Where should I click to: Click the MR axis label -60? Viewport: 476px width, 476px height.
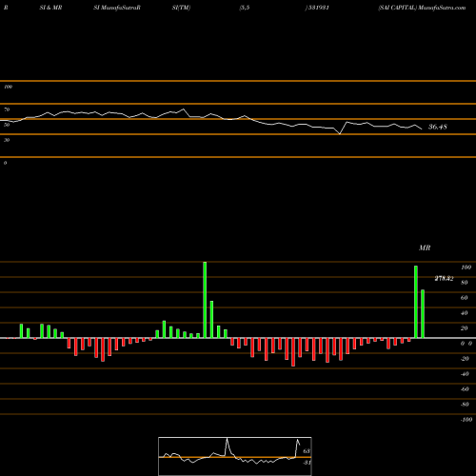tap(465, 389)
